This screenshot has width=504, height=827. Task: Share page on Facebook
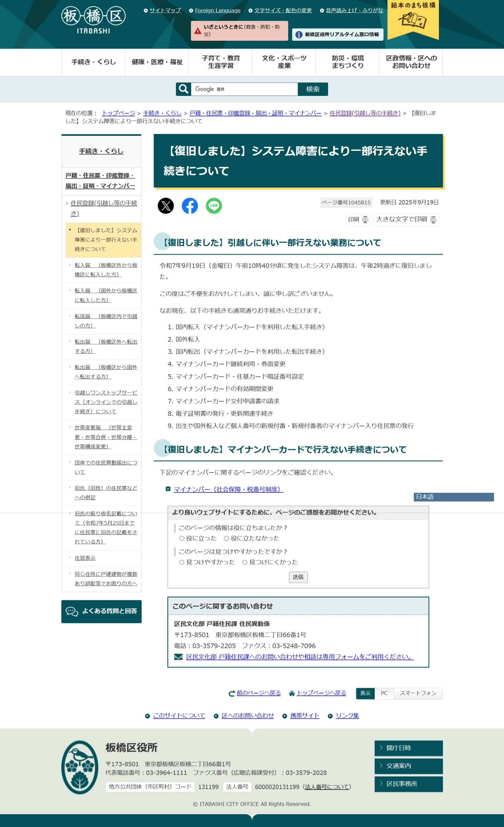[x=190, y=206]
